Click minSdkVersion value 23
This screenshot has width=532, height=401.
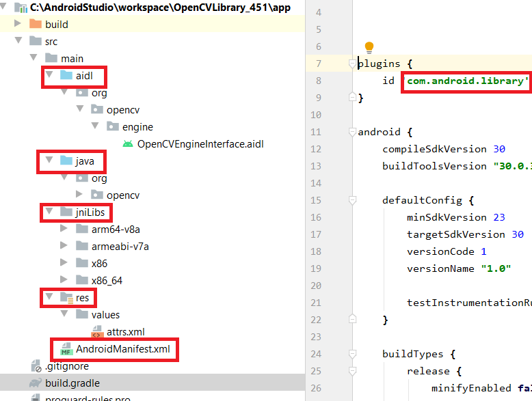click(x=499, y=217)
